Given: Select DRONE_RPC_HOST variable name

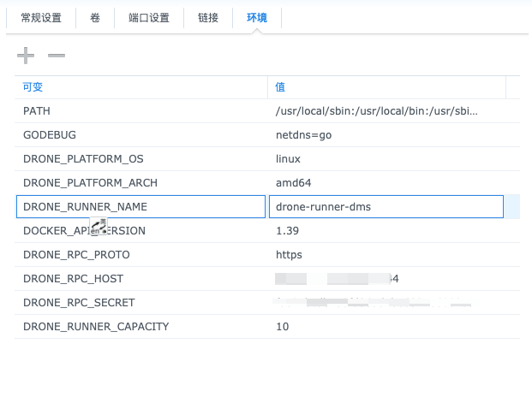Looking at the screenshot, I should 73,279.
